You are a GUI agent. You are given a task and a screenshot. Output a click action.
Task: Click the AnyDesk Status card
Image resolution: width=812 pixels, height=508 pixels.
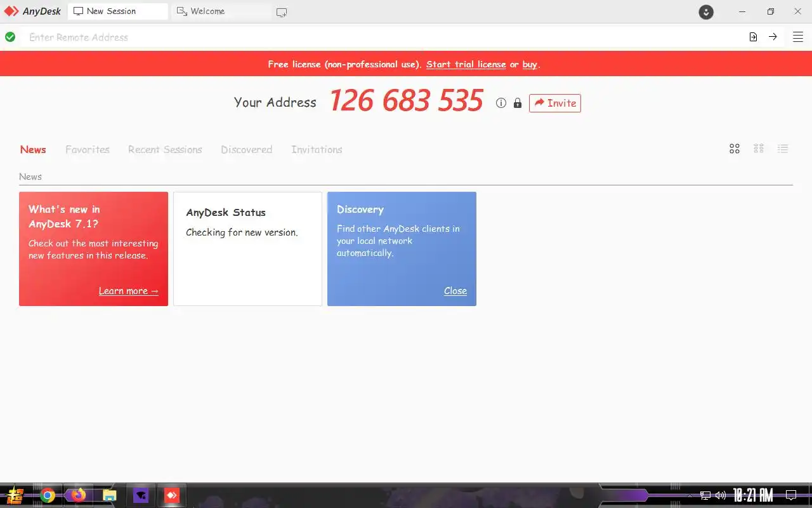(x=247, y=249)
